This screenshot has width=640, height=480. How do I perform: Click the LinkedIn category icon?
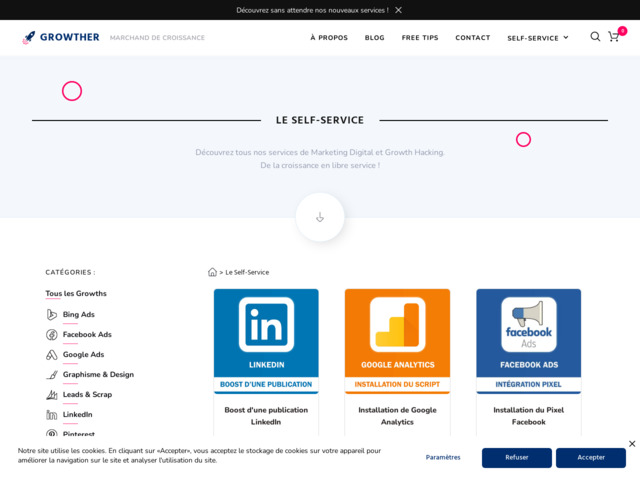coord(51,415)
